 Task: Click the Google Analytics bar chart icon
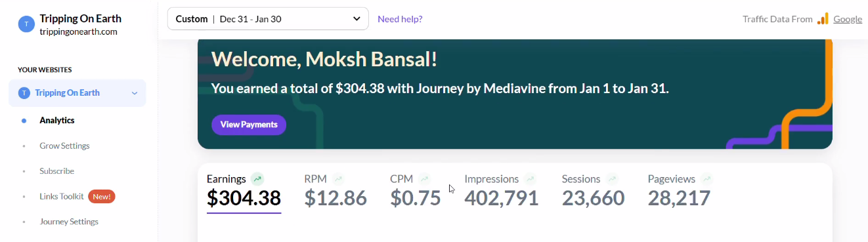(x=823, y=19)
